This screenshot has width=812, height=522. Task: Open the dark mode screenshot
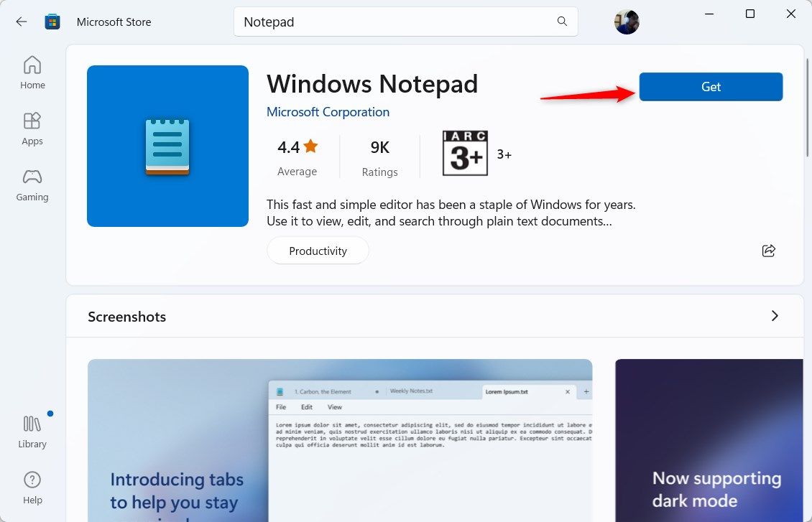coord(709,440)
